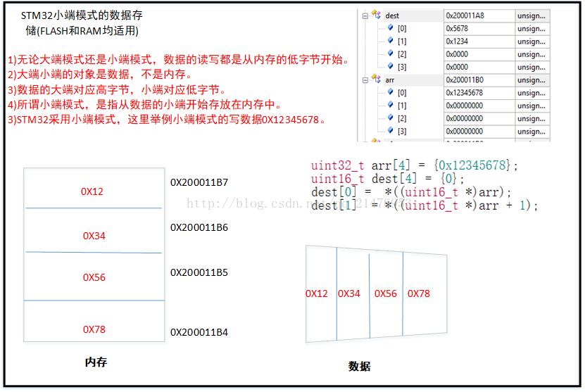585x392 pixels.
Task: Click the diamond icon of arr element [3]
Action: click(x=391, y=130)
